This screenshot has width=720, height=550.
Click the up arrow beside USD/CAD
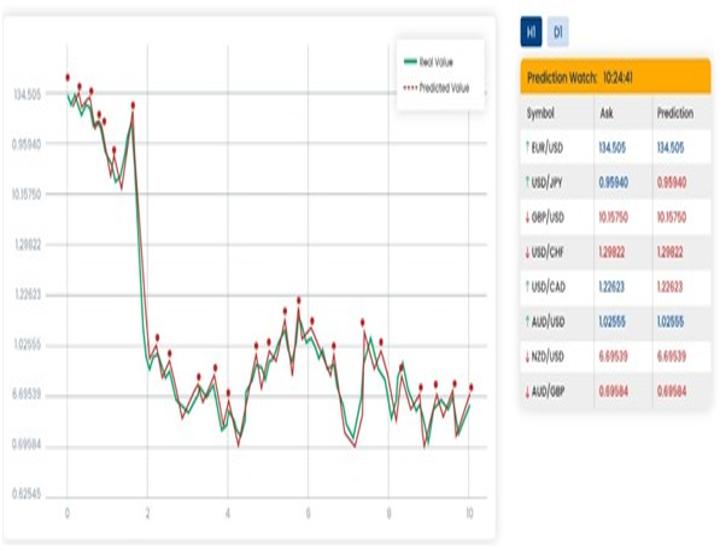[x=527, y=286]
